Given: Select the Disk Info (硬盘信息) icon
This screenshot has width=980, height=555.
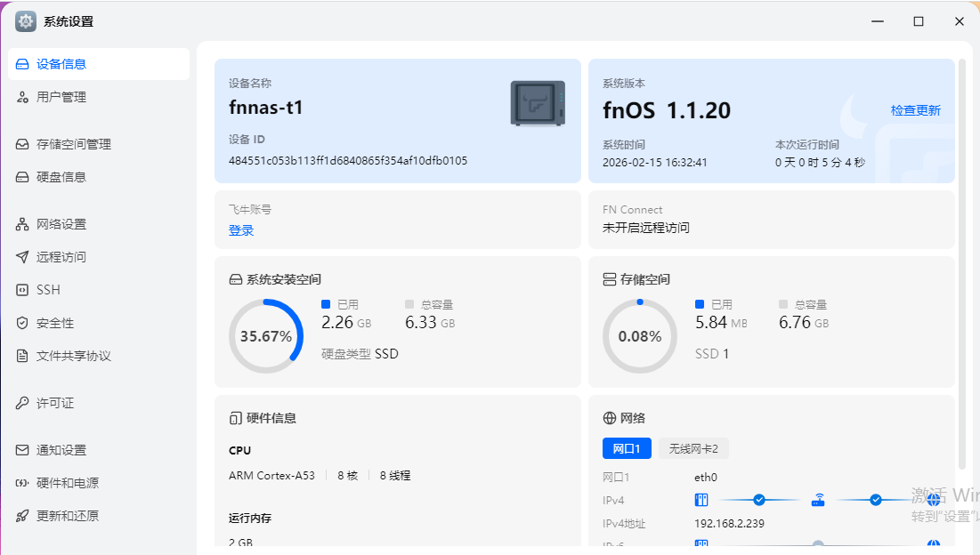Looking at the screenshot, I should (22, 177).
